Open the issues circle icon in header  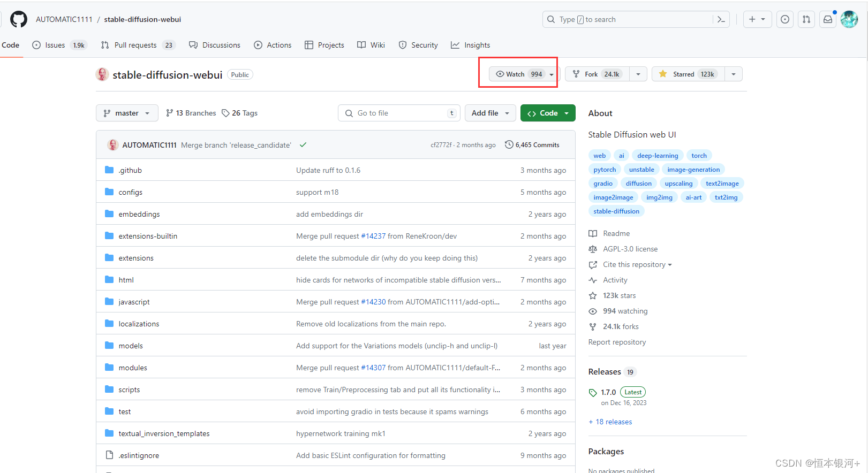click(x=785, y=19)
